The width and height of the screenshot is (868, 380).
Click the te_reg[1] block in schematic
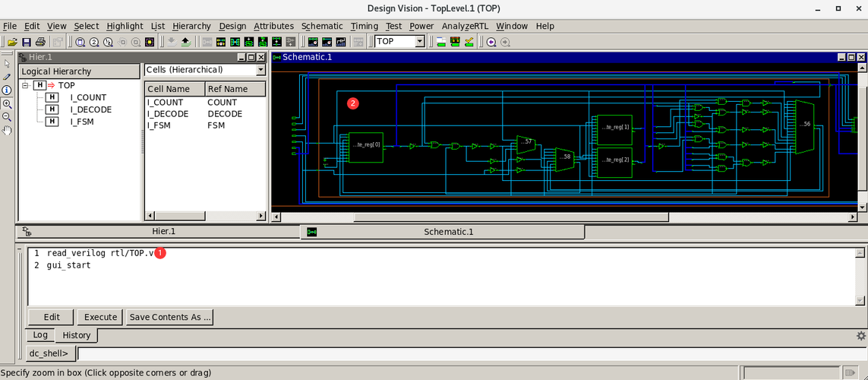pyautogui.click(x=614, y=130)
